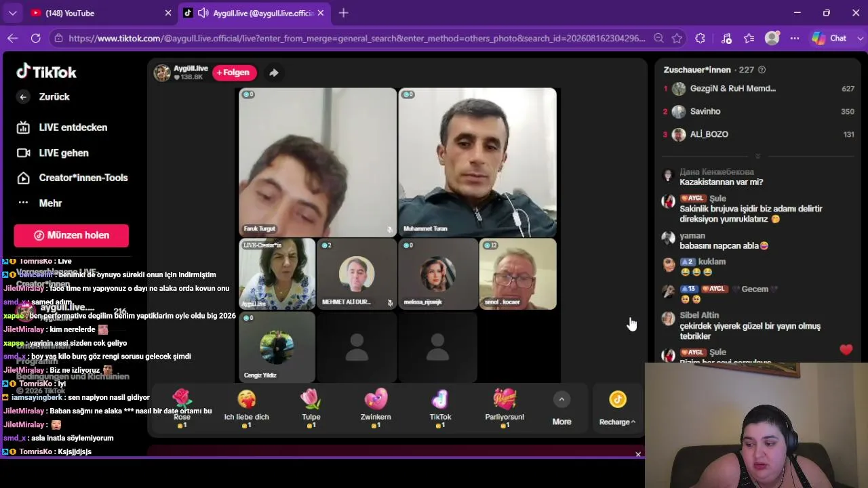
Task: Close the Aygüll.live browser tab
Action: point(321,13)
